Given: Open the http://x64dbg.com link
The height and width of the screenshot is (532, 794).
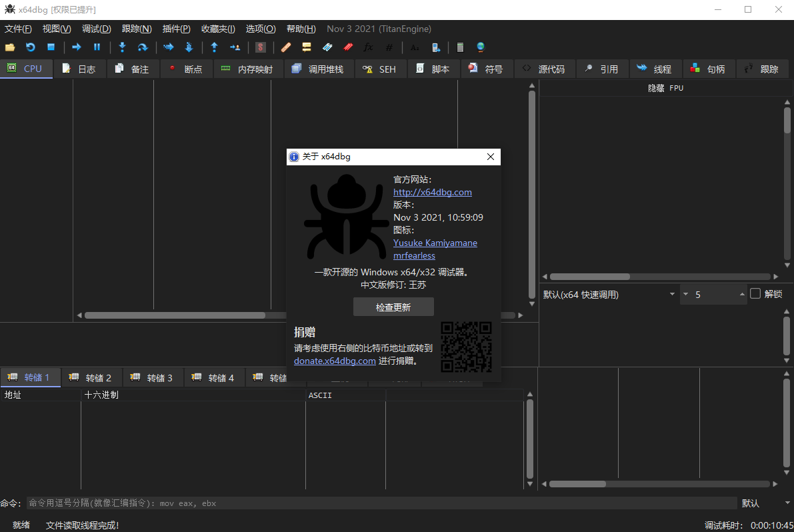Looking at the screenshot, I should (x=433, y=193).
